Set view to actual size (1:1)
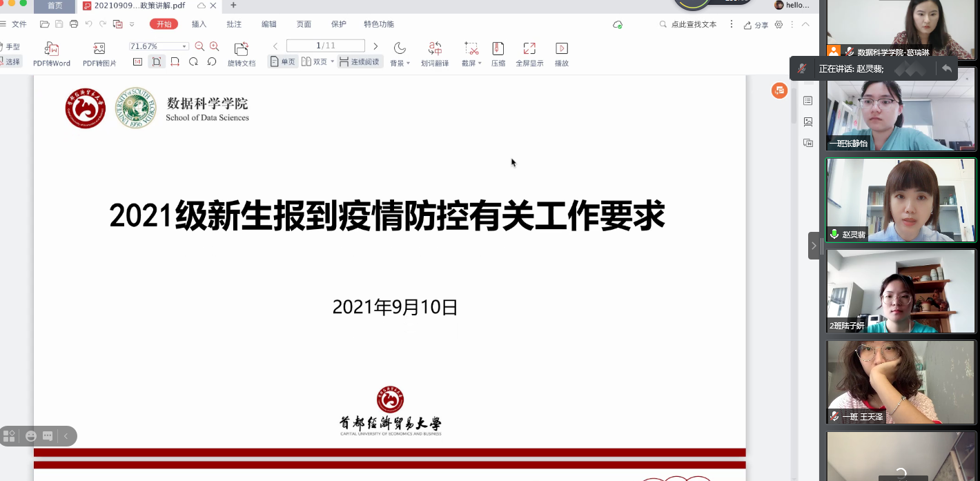 pos(137,61)
